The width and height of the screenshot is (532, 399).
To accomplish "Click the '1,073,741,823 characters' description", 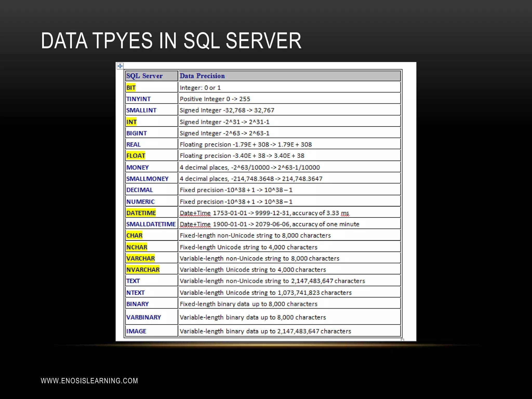I will click(x=290, y=292).
